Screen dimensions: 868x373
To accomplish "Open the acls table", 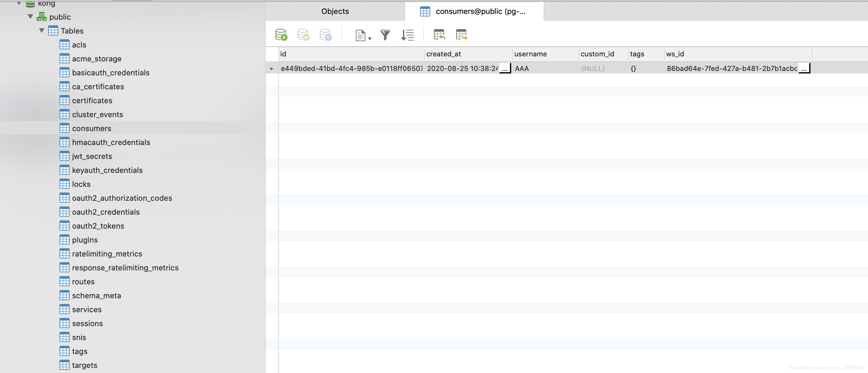I will click(79, 45).
